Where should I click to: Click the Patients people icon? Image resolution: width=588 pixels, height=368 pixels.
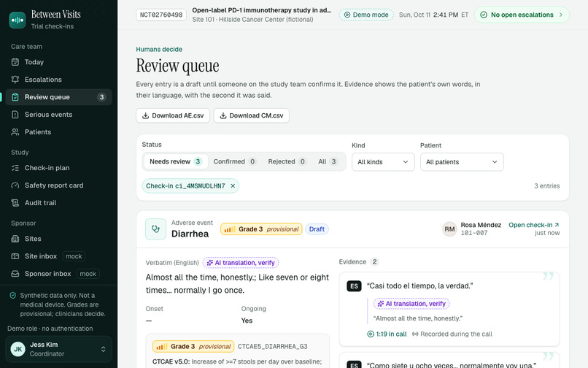(15, 132)
